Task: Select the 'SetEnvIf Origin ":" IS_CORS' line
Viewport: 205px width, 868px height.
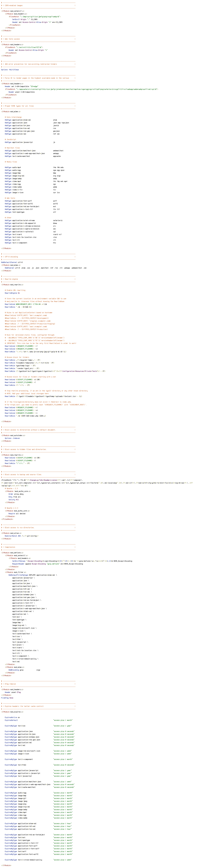Action: tap(25, 19)
